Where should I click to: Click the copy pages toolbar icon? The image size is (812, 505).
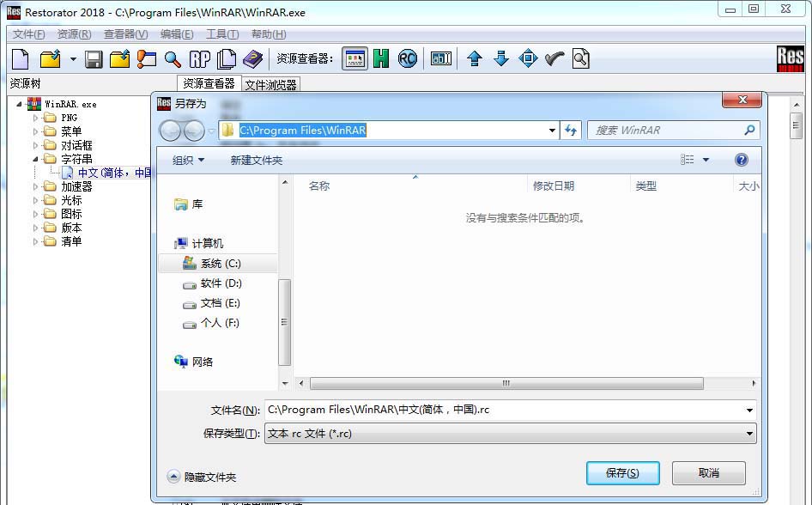tap(227, 58)
